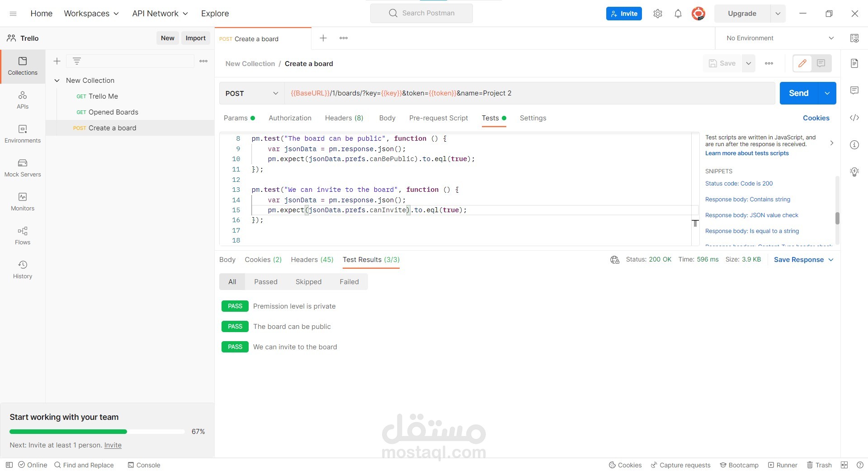
Task: Open the Flows sidebar panel
Action: pyautogui.click(x=23, y=236)
